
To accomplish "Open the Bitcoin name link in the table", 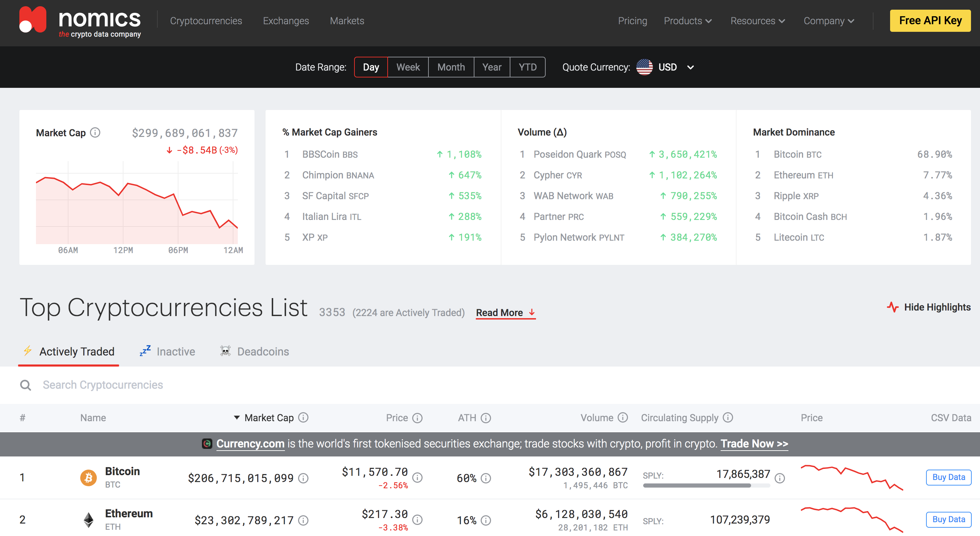I will (x=122, y=471).
